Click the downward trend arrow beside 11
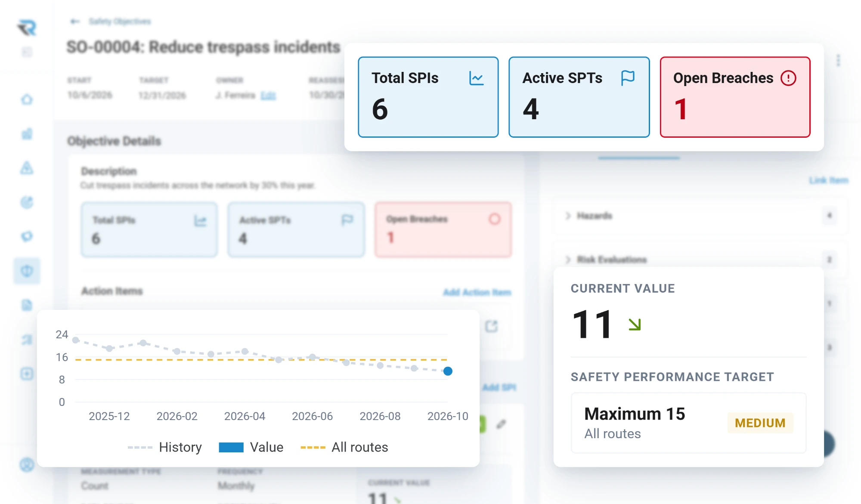861x504 pixels. (635, 324)
